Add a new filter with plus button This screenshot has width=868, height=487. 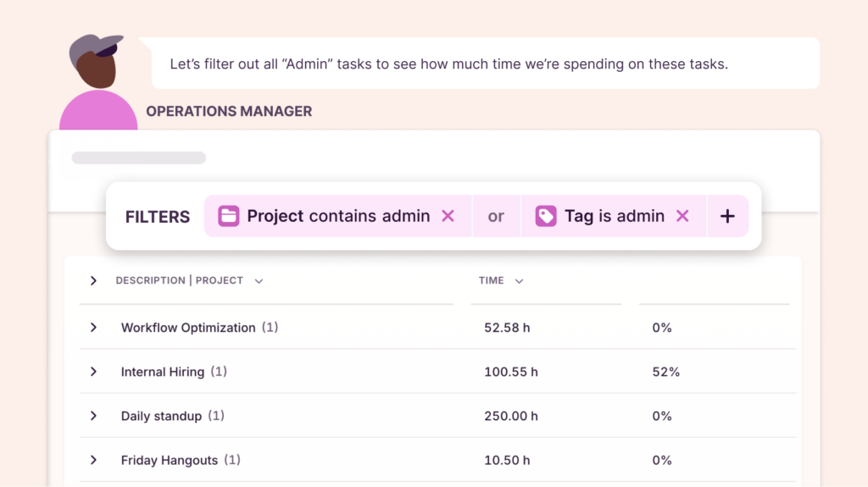727,216
